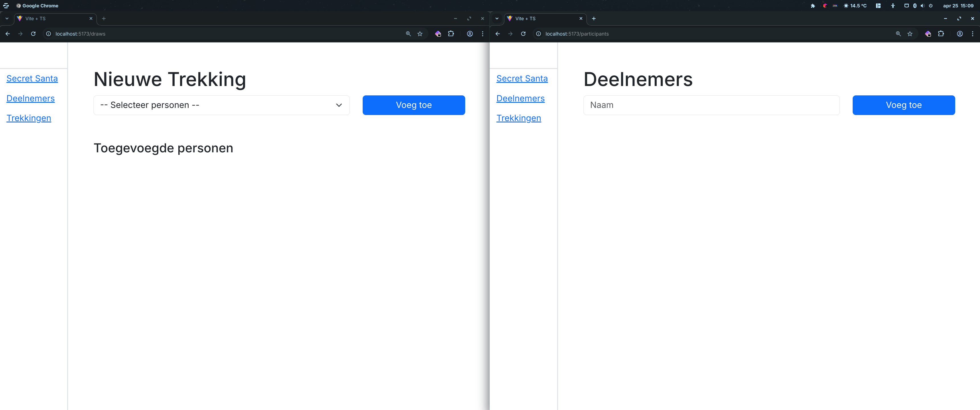Click the volume icon in system tray
The height and width of the screenshot is (410, 980).
click(x=922, y=6)
